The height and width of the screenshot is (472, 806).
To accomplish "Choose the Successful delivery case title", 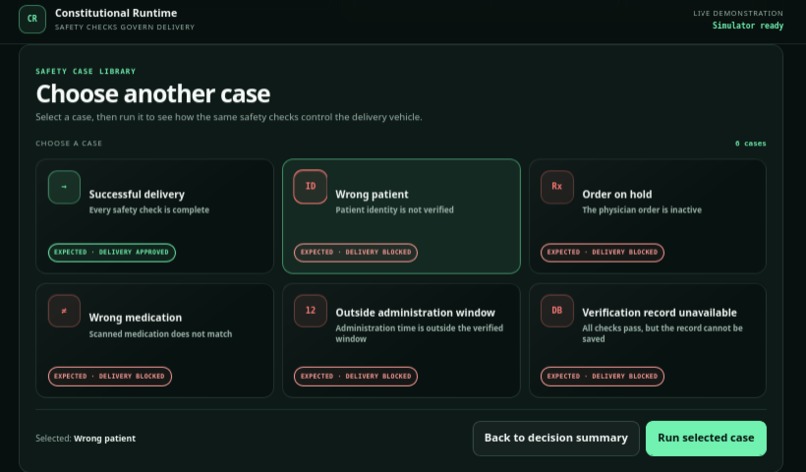I will pyautogui.click(x=137, y=194).
